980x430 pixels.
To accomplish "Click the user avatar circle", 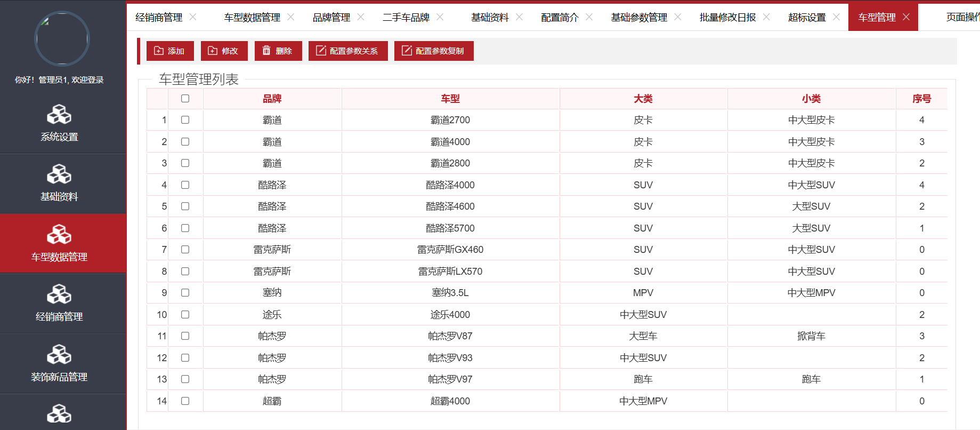I will 62,39.
